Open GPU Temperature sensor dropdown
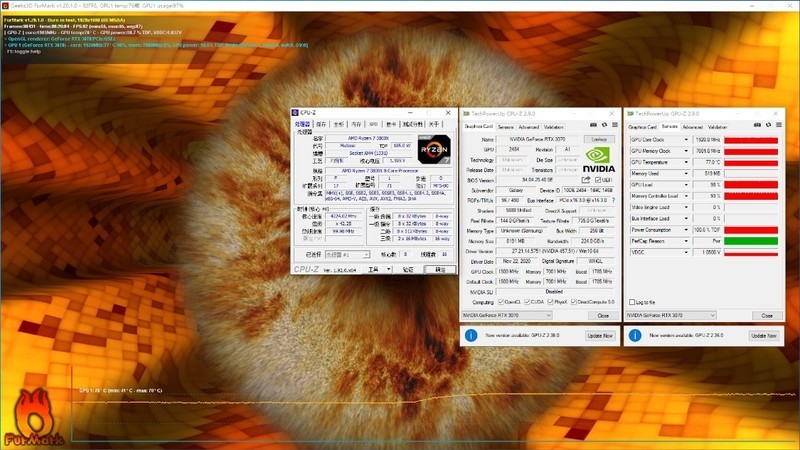 click(686, 162)
